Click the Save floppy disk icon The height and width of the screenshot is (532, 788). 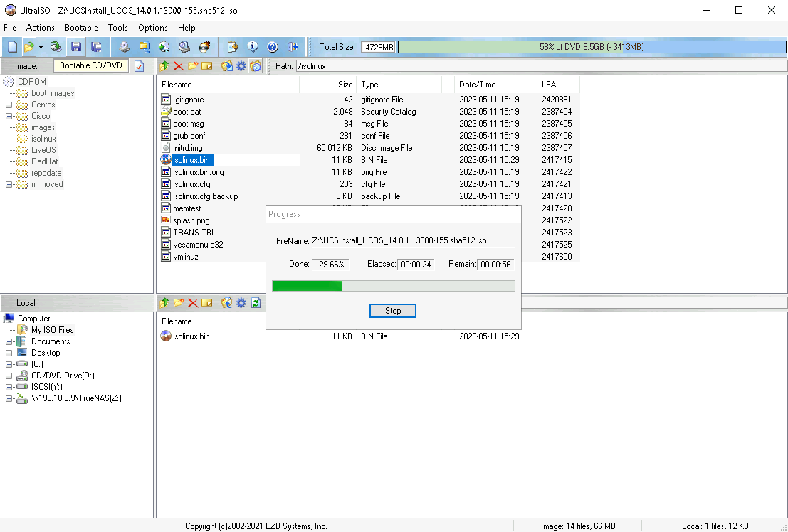click(x=76, y=47)
